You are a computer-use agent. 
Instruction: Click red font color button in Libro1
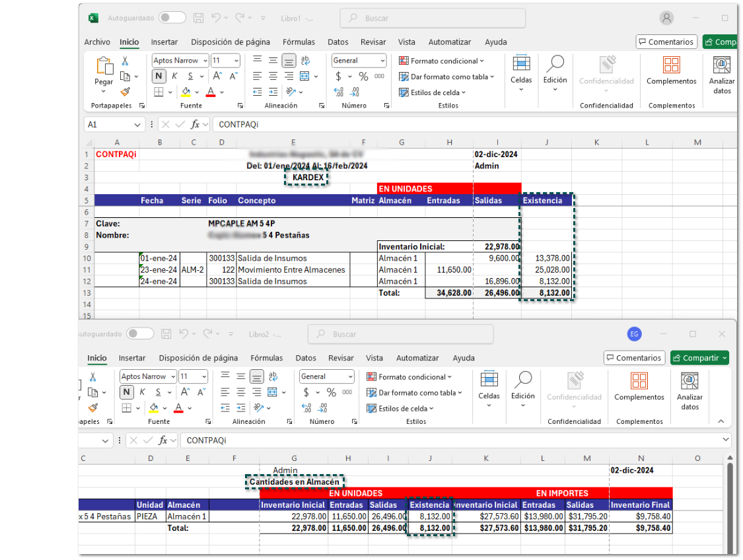point(211,92)
